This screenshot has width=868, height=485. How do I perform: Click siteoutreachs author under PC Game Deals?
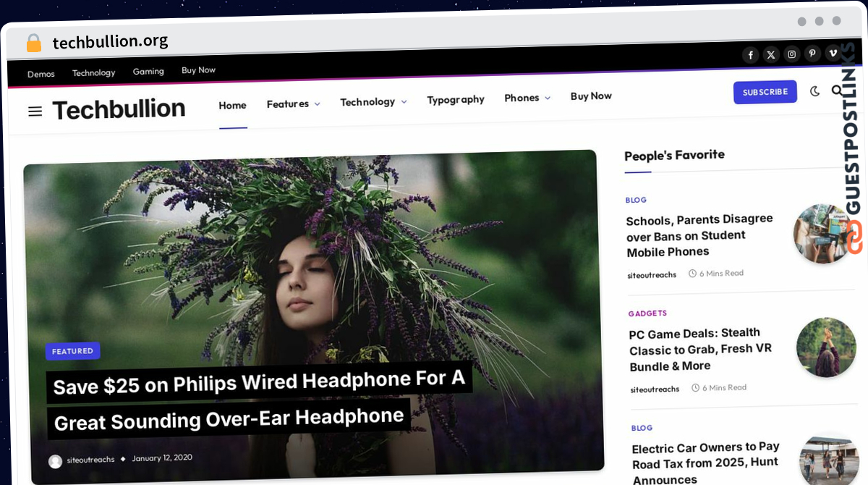coord(655,389)
